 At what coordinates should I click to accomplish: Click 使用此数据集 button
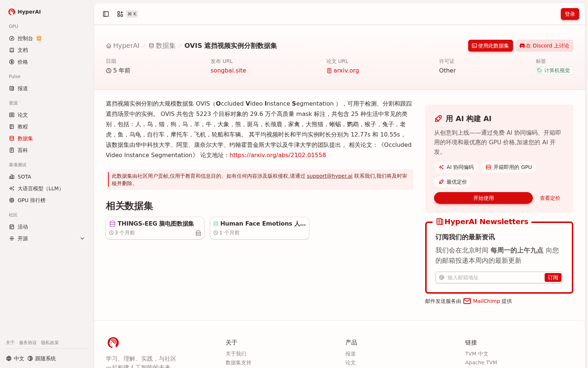pyautogui.click(x=491, y=46)
